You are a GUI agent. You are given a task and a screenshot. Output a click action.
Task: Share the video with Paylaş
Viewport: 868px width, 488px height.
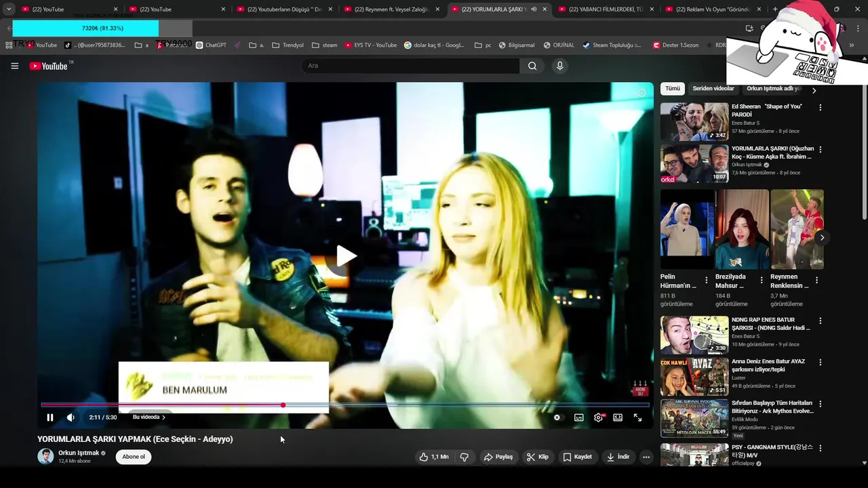tap(498, 457)
